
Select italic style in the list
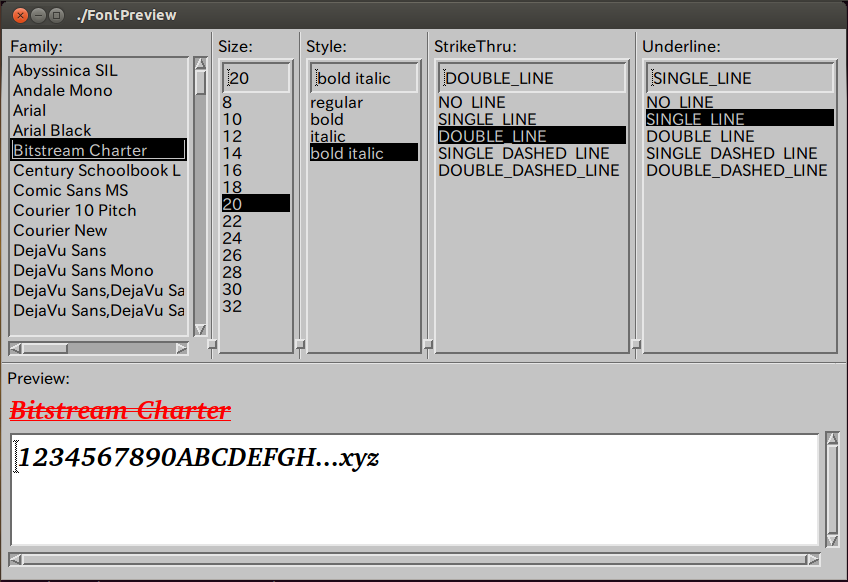[x=364, y=136]
